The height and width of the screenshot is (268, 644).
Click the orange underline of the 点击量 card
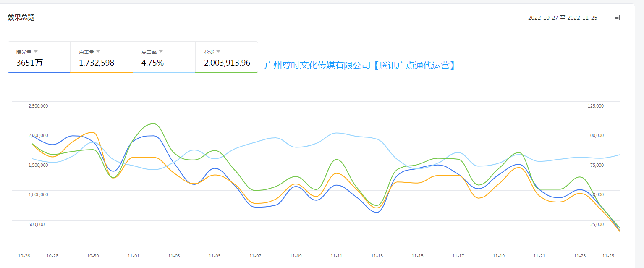(x=101, y=72)
